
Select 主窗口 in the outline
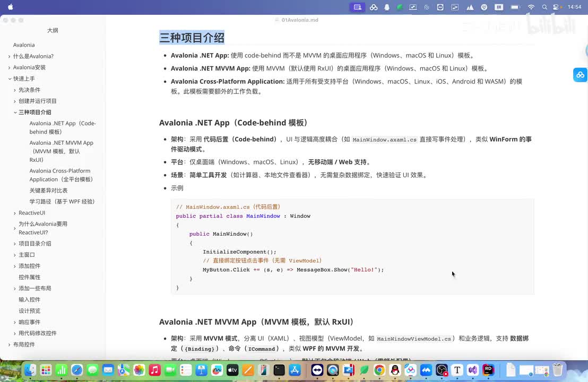click(27, 255)
